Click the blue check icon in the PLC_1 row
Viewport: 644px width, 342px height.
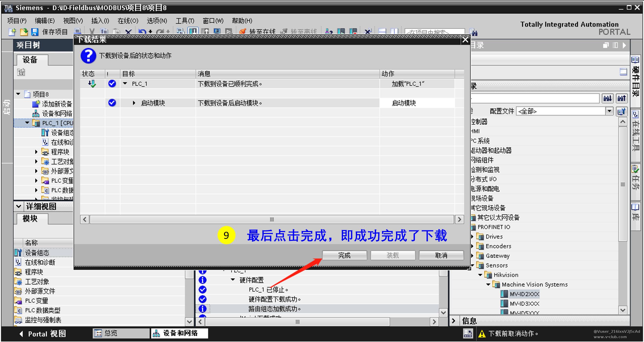point(112,84)
